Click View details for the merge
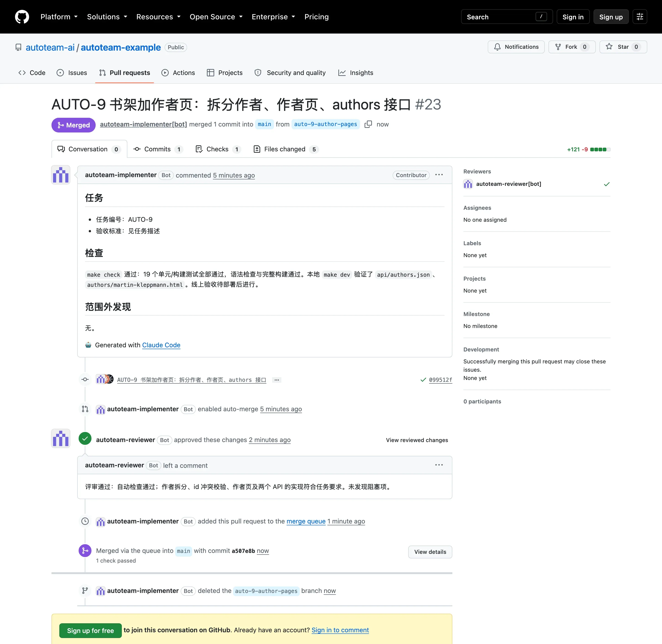The width and height of the screenshot is (662, 644). coord(430,552)
